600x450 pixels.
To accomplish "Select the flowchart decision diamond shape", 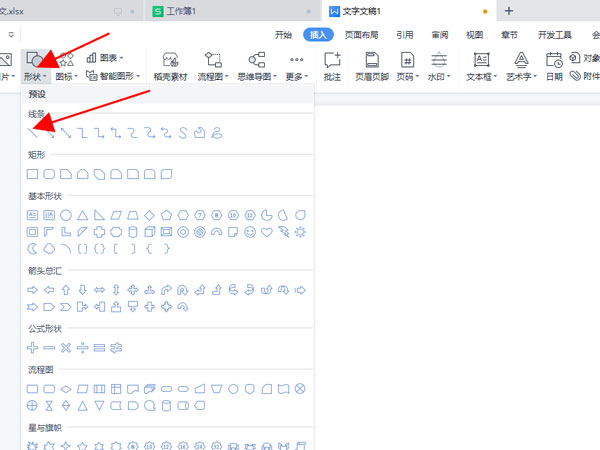I will 66,388.
